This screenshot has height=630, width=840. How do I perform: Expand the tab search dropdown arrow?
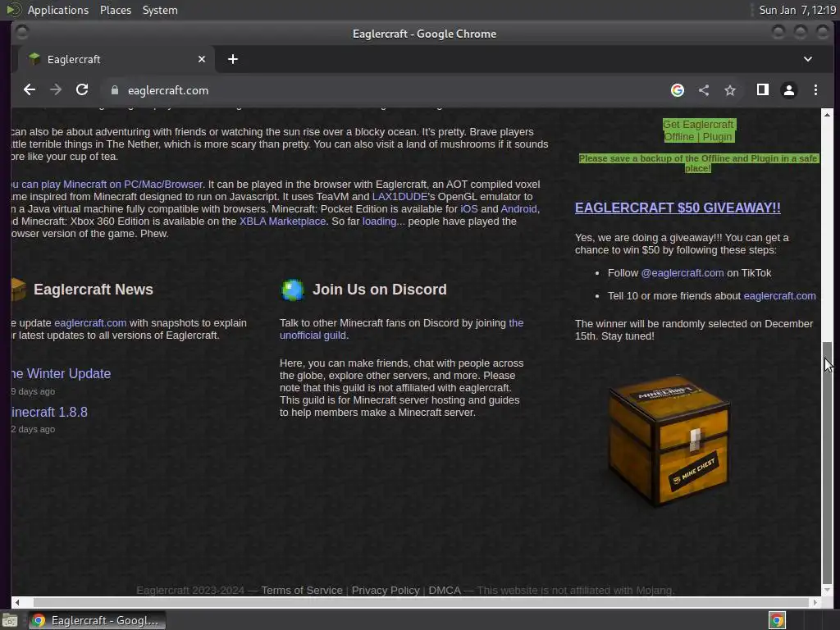808,59
